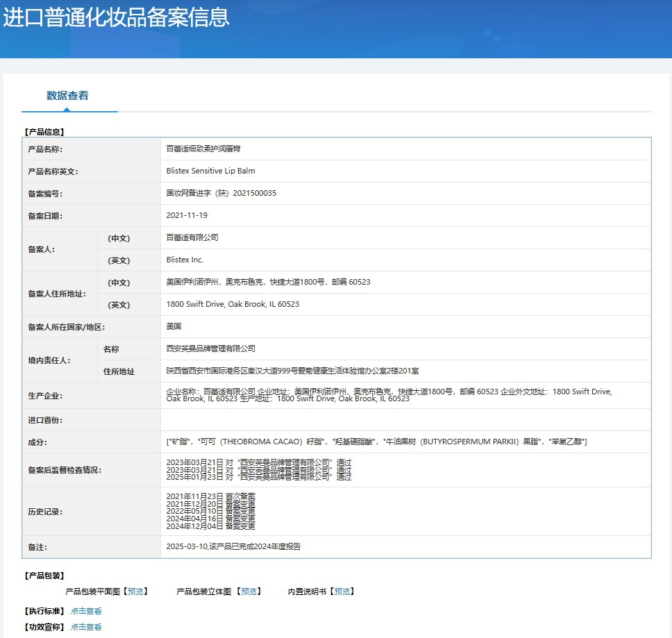Viewport: 672px width, 638px height.
Task: Select English name Blistex Sensitive Lip Balm
Action: pos(210,171)
